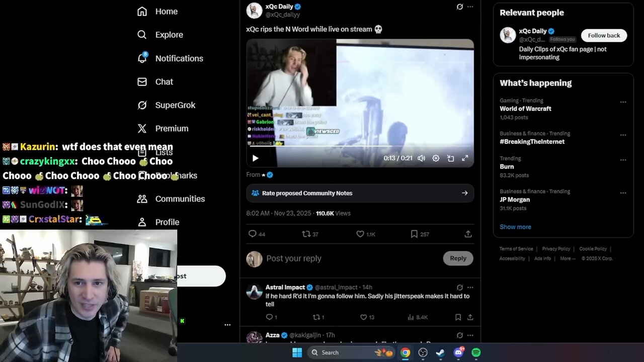Open JP Morgan trending topic
The image size is (644, 362).
tap(515, 200)
